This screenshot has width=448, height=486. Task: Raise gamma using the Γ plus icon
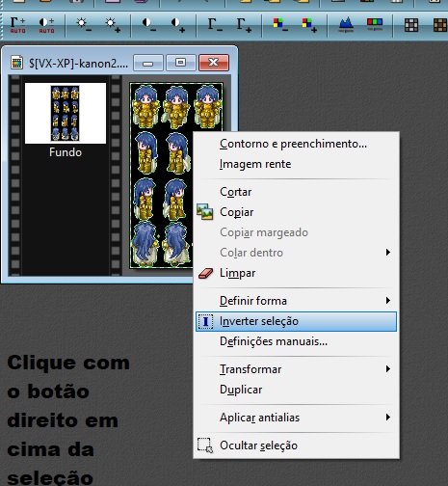click(x=244, y=25)
